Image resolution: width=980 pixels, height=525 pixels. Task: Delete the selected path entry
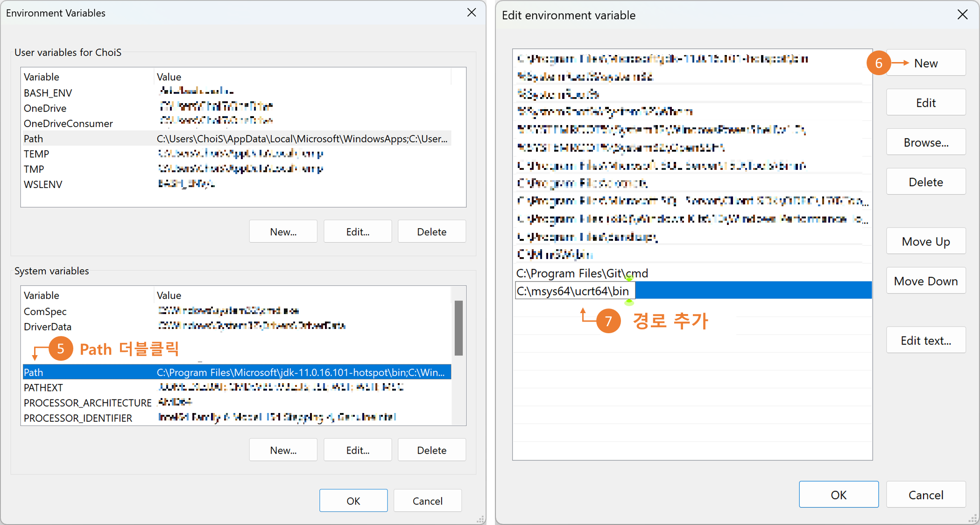coord(925,182)
